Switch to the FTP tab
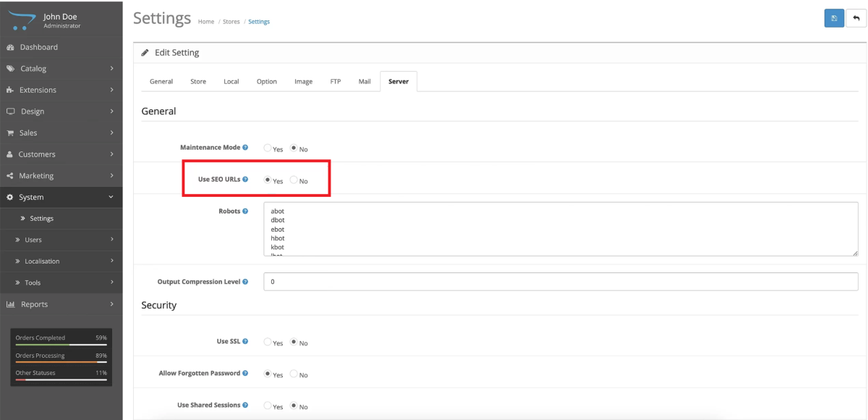Screen dimensions: 868x420 (336, 81)
